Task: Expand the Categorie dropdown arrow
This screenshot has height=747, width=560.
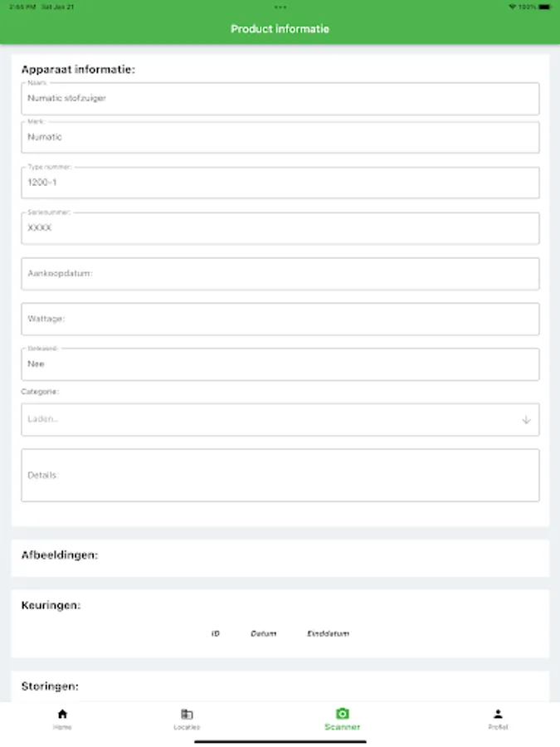Action: (x=526, y=420)
